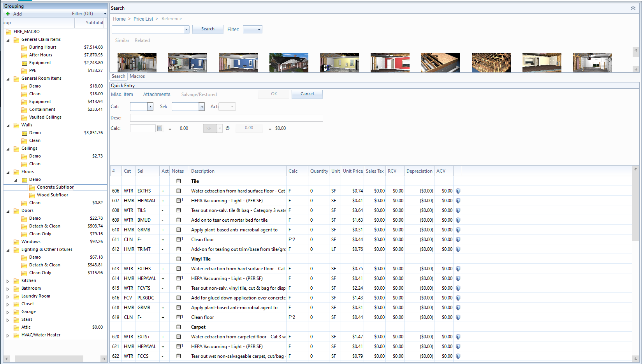The width and height of the screenshot is (642, 364).
Task: Switch to the Macros tab
Action: (x=137, y=76)
